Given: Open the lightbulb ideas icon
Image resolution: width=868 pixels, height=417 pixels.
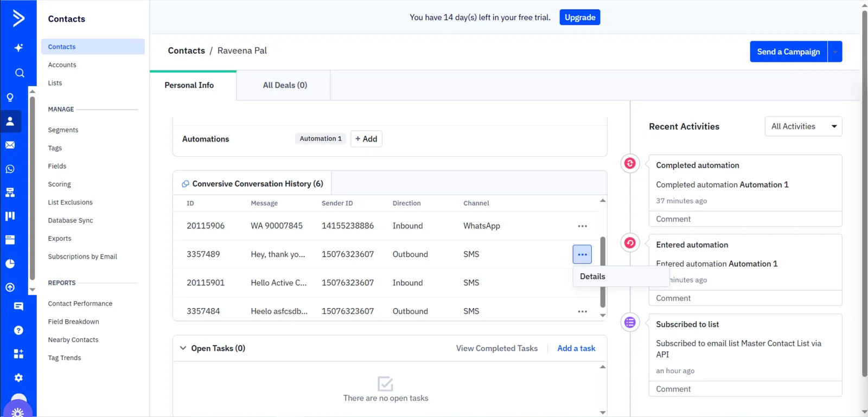Looking at the screenshot, I should tap(10, 98).
